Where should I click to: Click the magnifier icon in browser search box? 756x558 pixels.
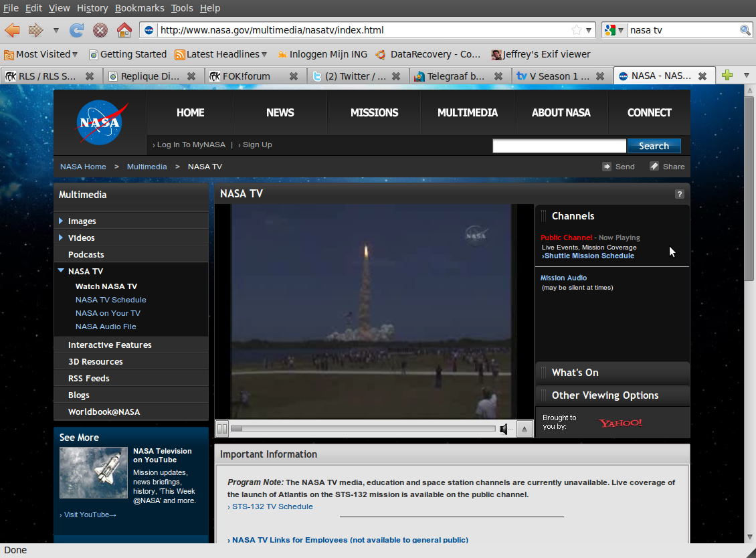coord(745,30)
